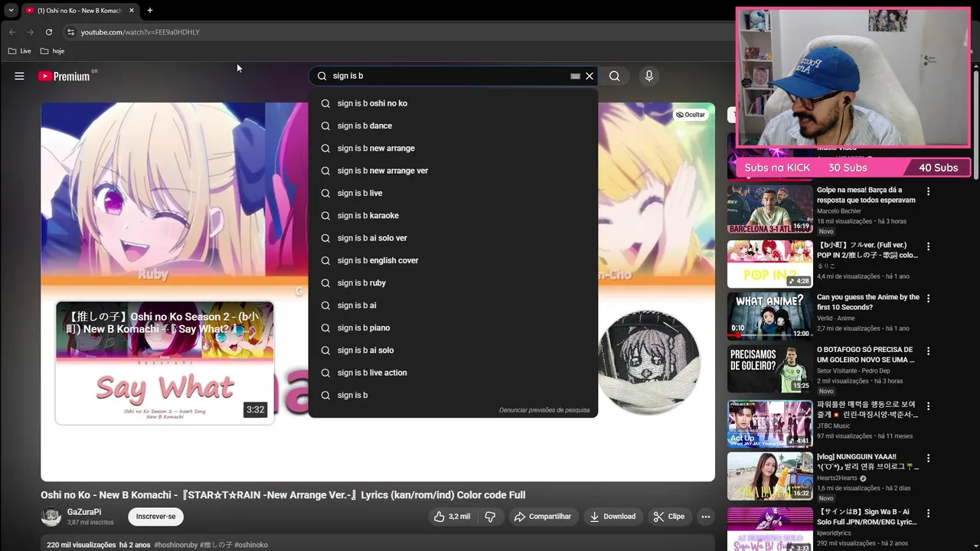Choose suggestion 'sign is b ruby'
This screenshot has width=980, height=551.
452,283
